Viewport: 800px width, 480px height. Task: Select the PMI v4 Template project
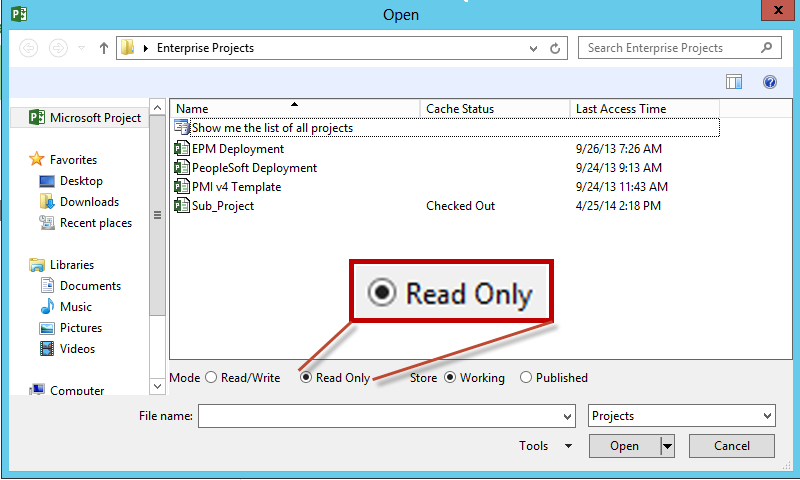click(x=236, y=187)
